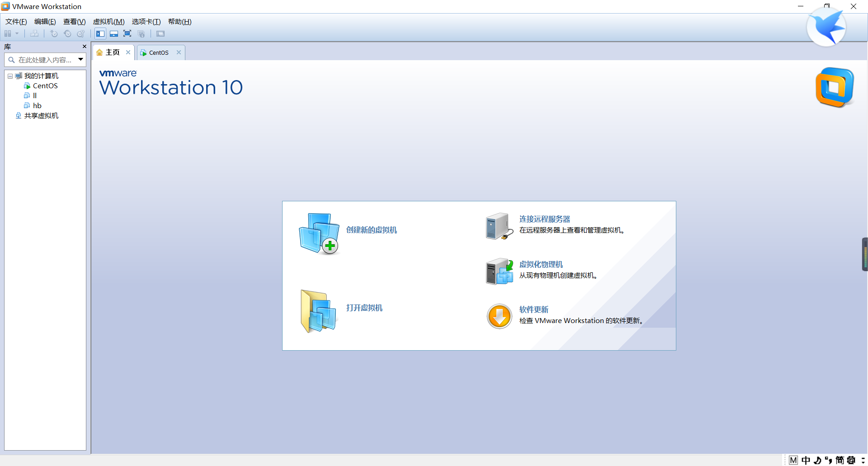Minimize the VMware Workstation window
868x466 pixels.
[x=801, y=6]
